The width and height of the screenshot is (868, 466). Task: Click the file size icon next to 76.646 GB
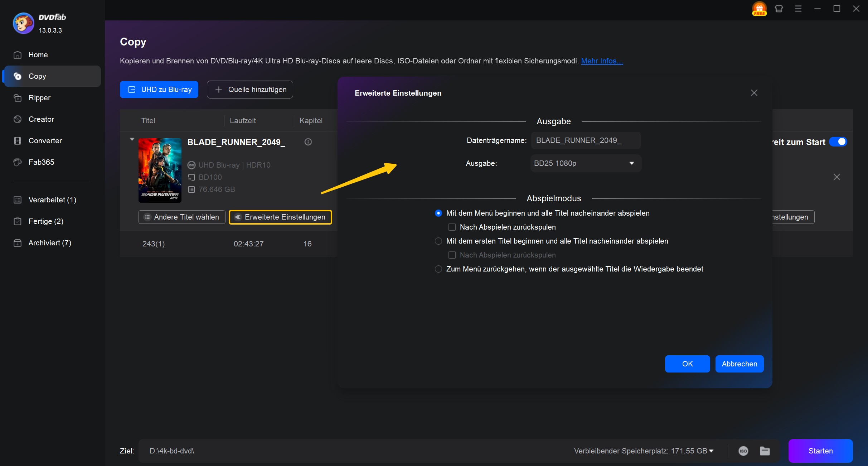[191, 189]
